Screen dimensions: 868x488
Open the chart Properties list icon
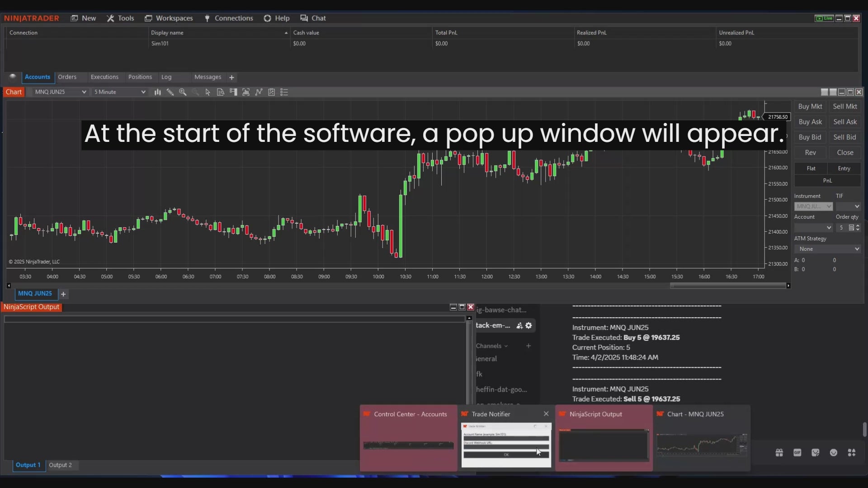(x=284, y=92)
